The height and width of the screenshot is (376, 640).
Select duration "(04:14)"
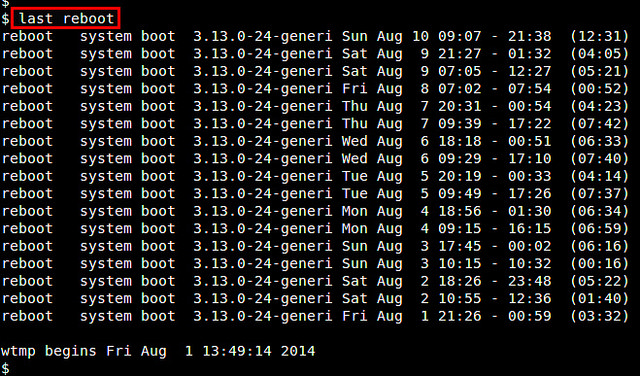599,176
